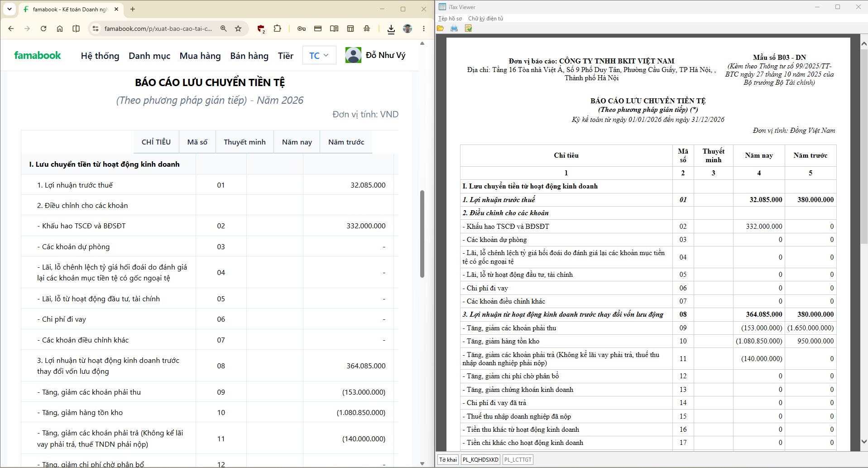This screenshot has height=468, width=868.
Task: Open the Danh mục menu
Action: click(149, 56)
